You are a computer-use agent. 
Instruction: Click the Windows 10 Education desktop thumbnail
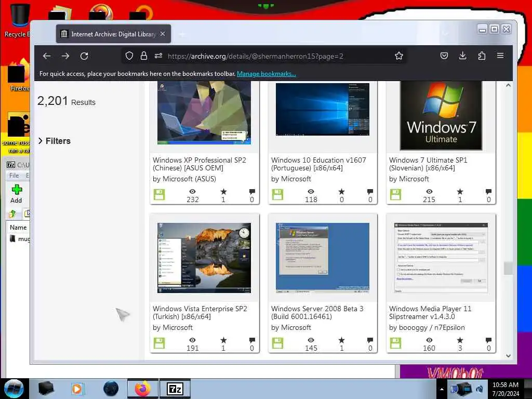[323, 109]
